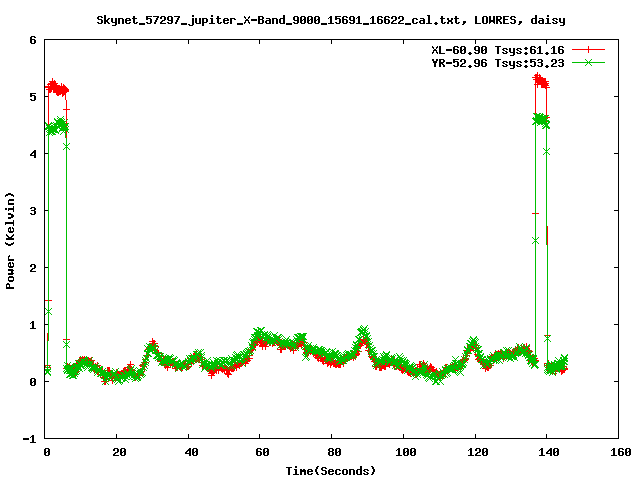640x480 pixels.
Task: Click the x-axis tick label "60"
Action: (262, 452)
